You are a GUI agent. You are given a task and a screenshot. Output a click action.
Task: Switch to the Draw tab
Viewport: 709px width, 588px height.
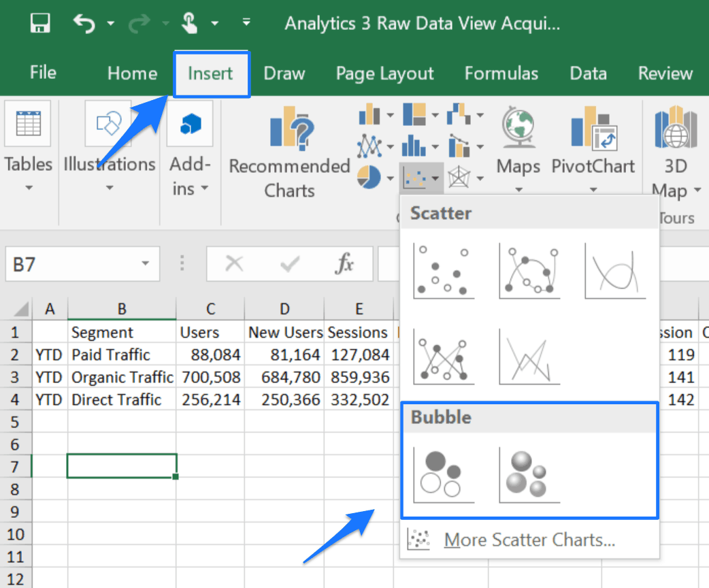[284, 73]
